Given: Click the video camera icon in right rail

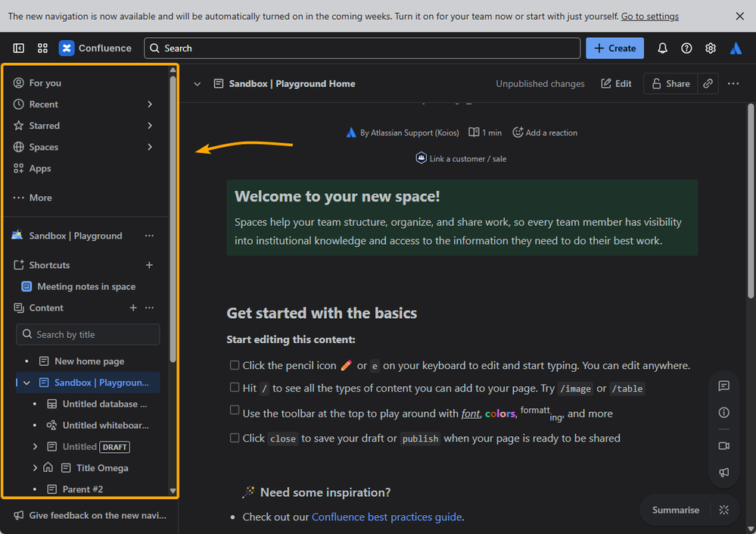Looking at the screenshot, I should pos(723,445).
